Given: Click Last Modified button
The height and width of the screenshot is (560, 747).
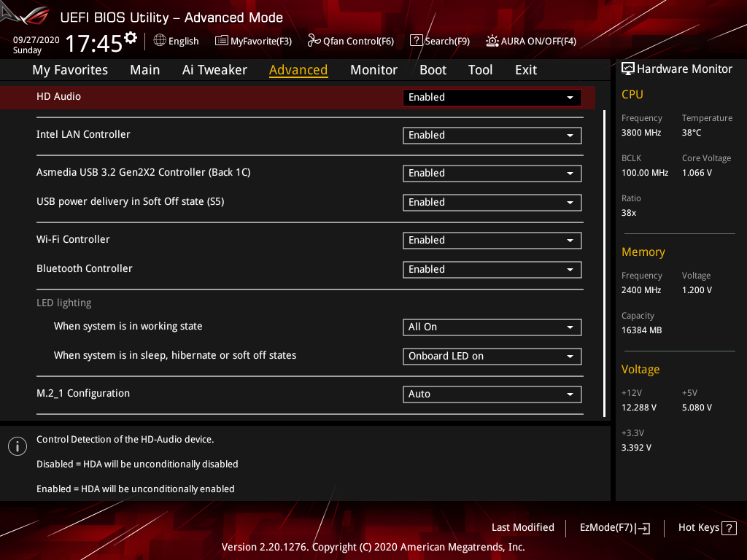Looking at the screenshot, I should click(522, 528).
